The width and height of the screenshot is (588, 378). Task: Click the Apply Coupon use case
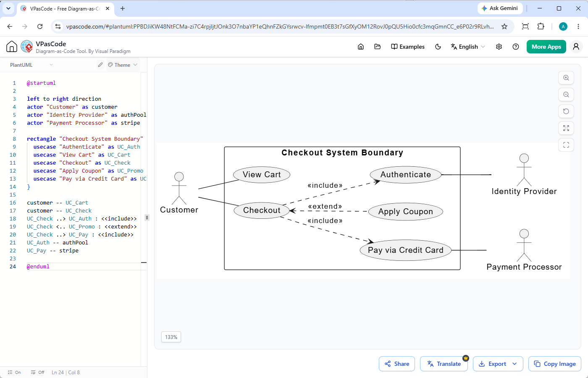(x=406, y=212)
